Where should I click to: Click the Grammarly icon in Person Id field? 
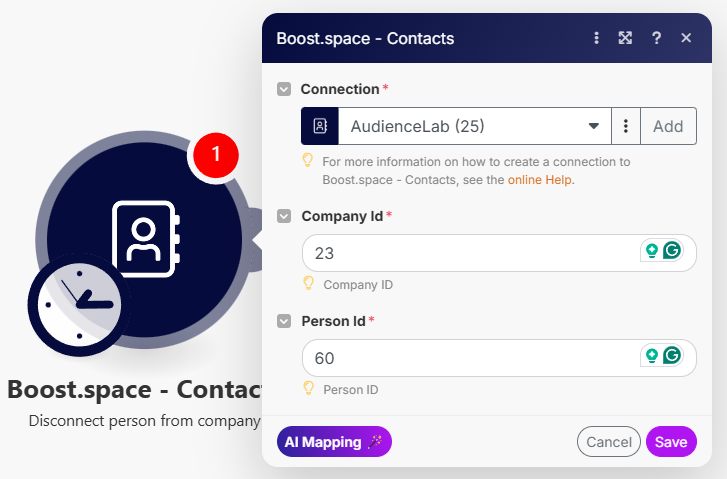tap(672, 355)
